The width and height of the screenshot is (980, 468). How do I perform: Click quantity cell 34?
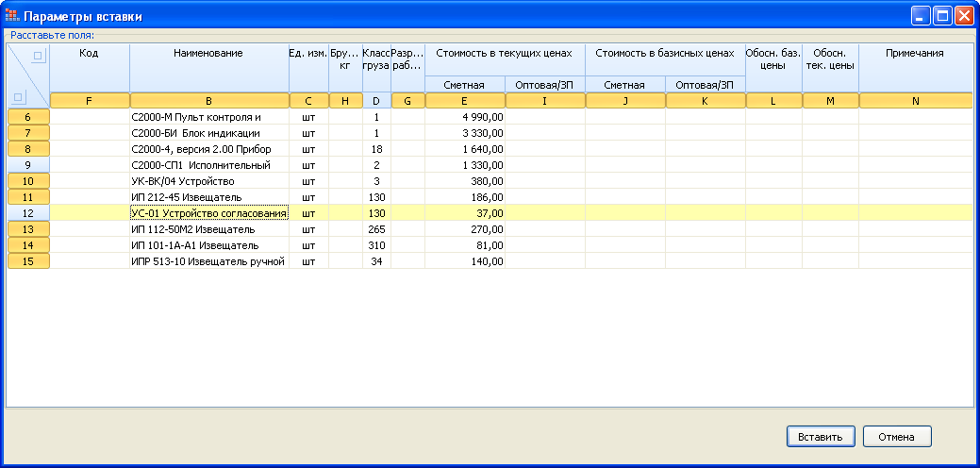pyautogui.click(x=377, y=261)
